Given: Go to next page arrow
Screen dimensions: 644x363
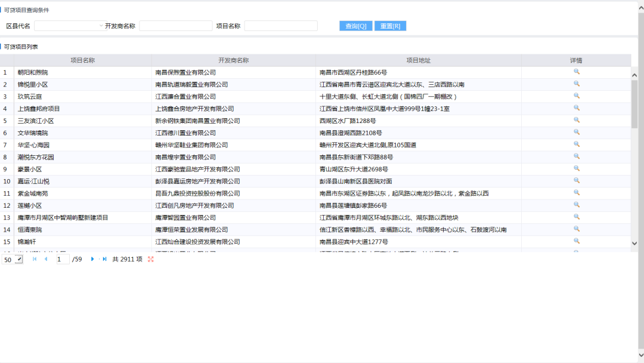Looking at the screenshot, I should [92, 259].
